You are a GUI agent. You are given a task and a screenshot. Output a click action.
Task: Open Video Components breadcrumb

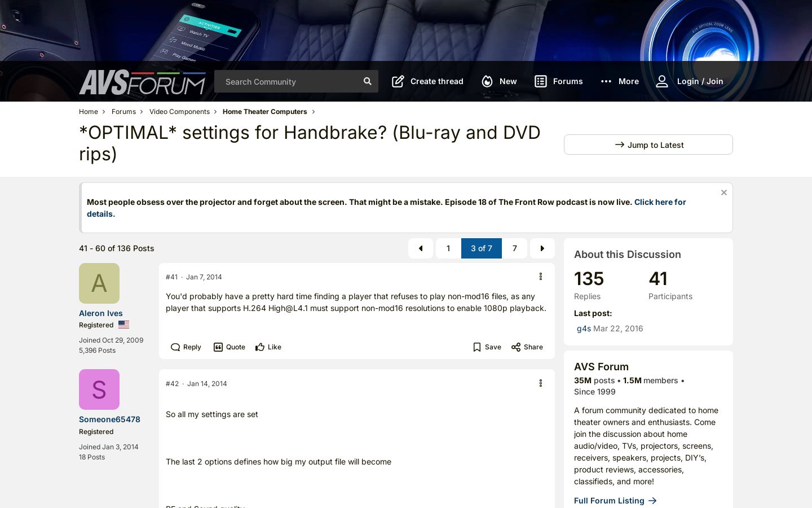(179, 112)
